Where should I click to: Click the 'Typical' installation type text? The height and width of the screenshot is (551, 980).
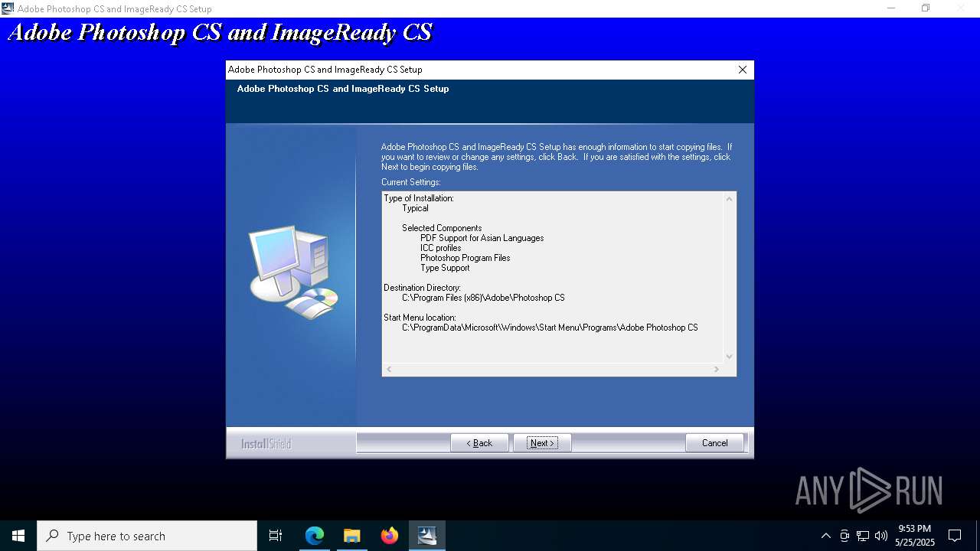point(415,208)
